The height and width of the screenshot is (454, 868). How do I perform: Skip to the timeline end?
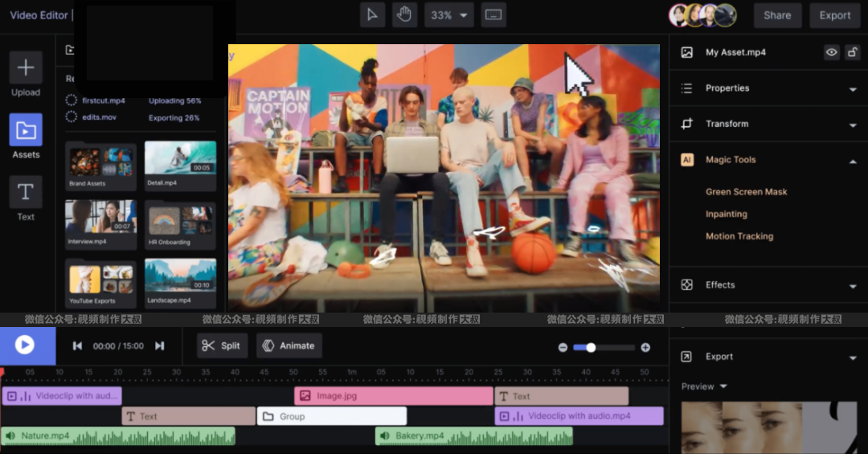(159, 346)
